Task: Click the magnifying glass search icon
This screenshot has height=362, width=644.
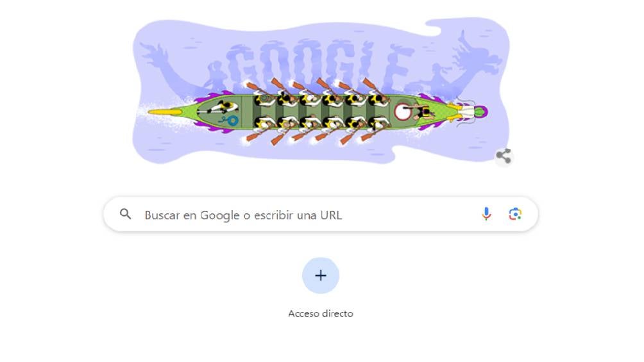Action: click(x=125, y=214)
